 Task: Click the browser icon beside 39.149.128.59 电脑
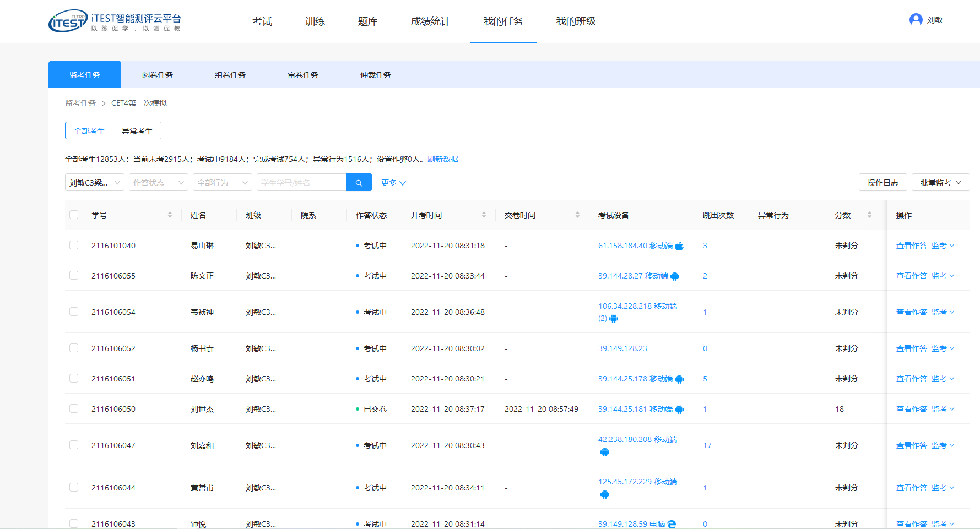[672, 524]
